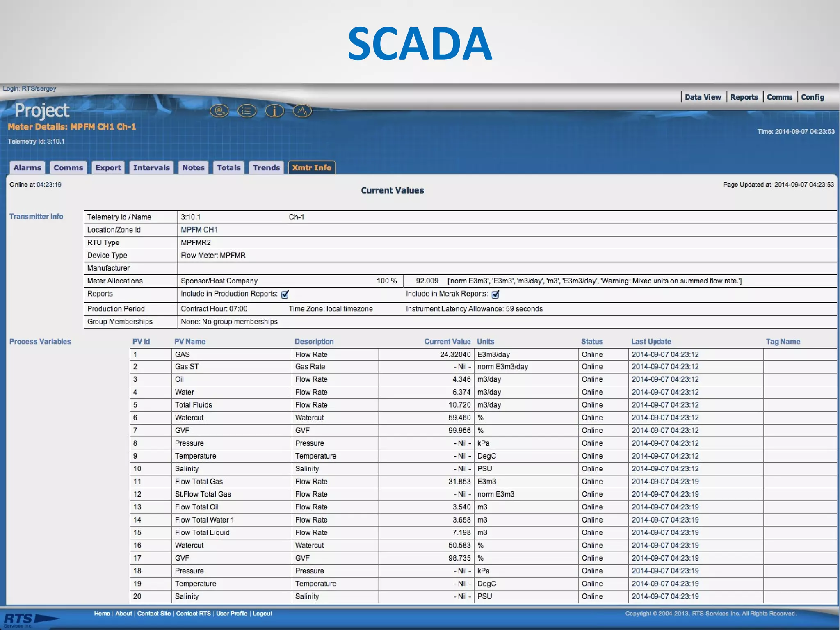
Task: Untick Include in Production Reports checkbox
Action: tap(285, 294)
